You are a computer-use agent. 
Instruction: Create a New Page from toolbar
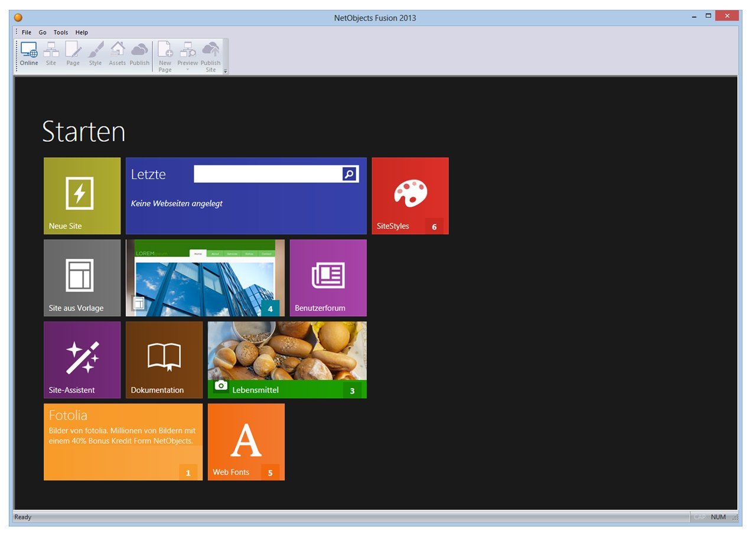pos(165,57)
